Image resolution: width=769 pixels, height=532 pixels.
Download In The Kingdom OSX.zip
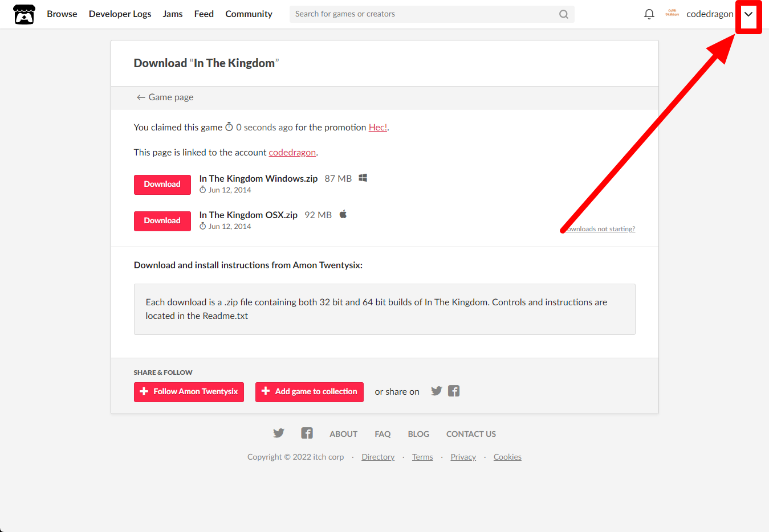tap(162, 221)
